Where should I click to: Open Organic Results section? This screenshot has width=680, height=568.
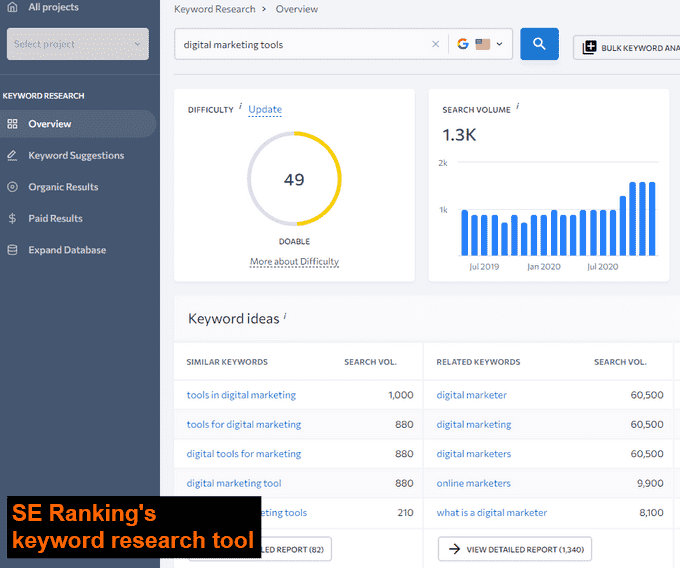coord(63,187)
